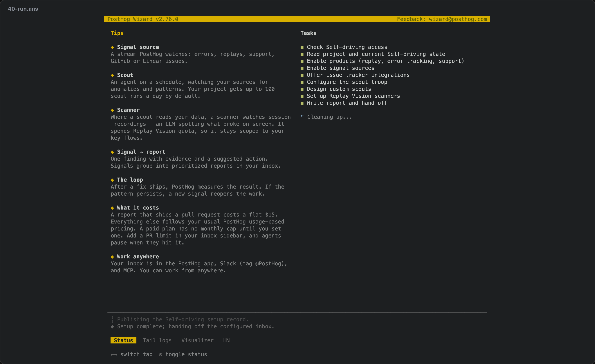Click the square marker for Write report and hand off
The height and width of the screenshot is (364, 595).
[302, 103]
